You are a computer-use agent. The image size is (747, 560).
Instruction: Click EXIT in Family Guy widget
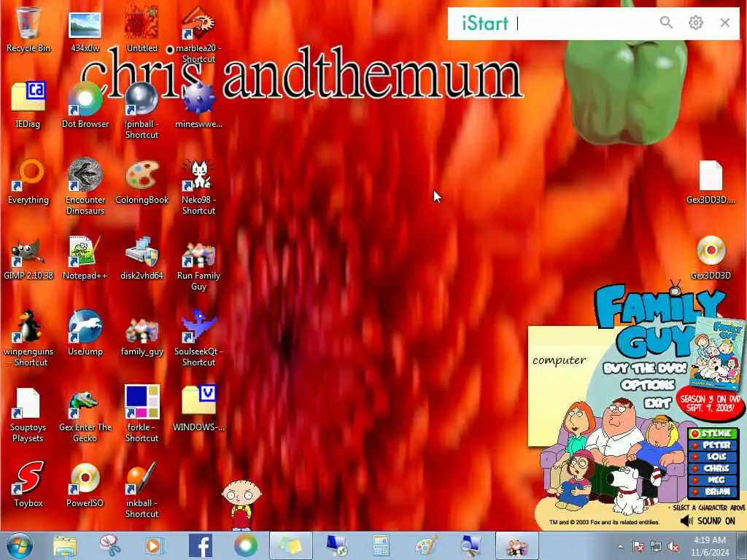pyautogui.click(x=658, y=403)
